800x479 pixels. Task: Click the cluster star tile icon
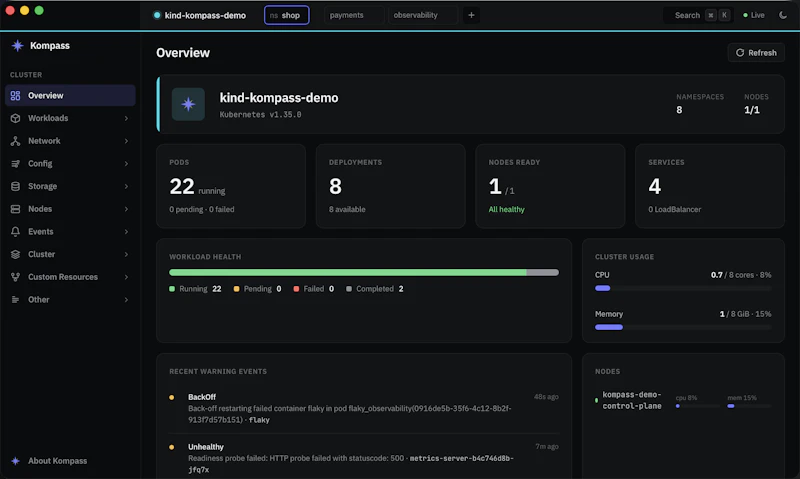click(x=188, y=104)
